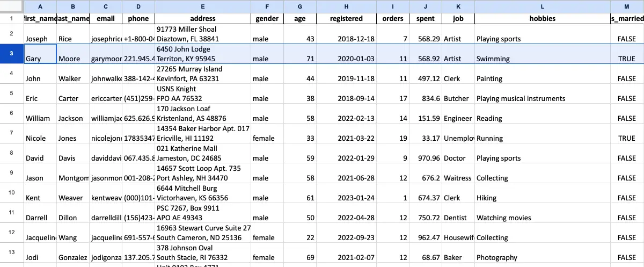Select the cell containing 'Gonzalez'
644x267 pixels.
click(73, 252)
